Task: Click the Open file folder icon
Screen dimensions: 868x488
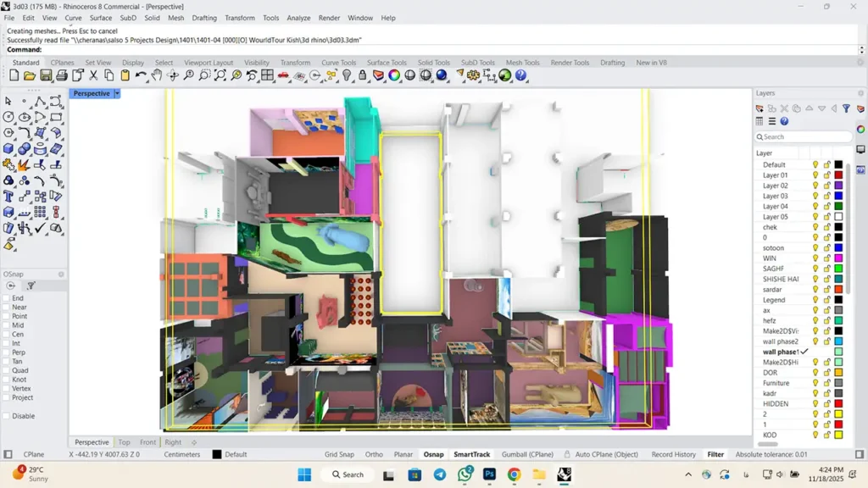Action: 30,75
